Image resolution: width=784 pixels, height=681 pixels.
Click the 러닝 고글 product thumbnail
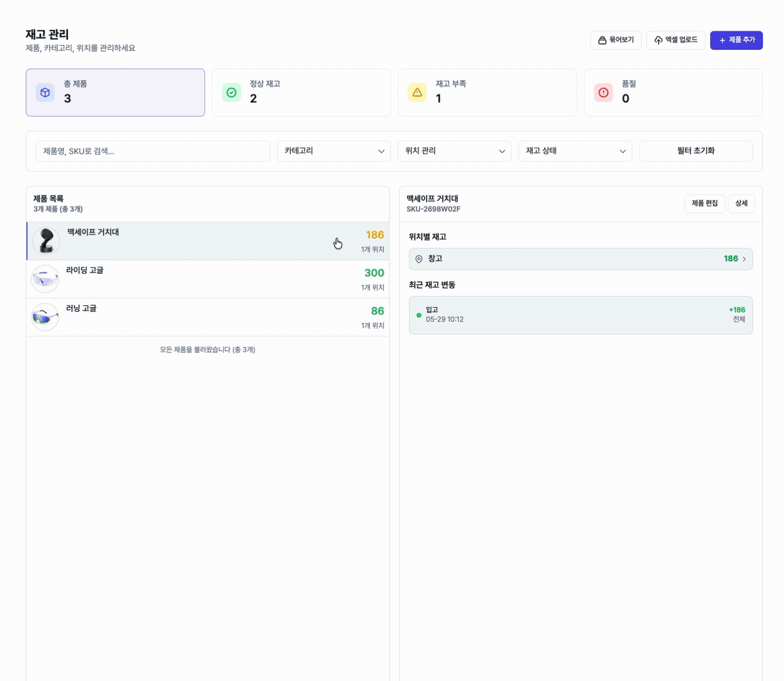click(45, 317)
